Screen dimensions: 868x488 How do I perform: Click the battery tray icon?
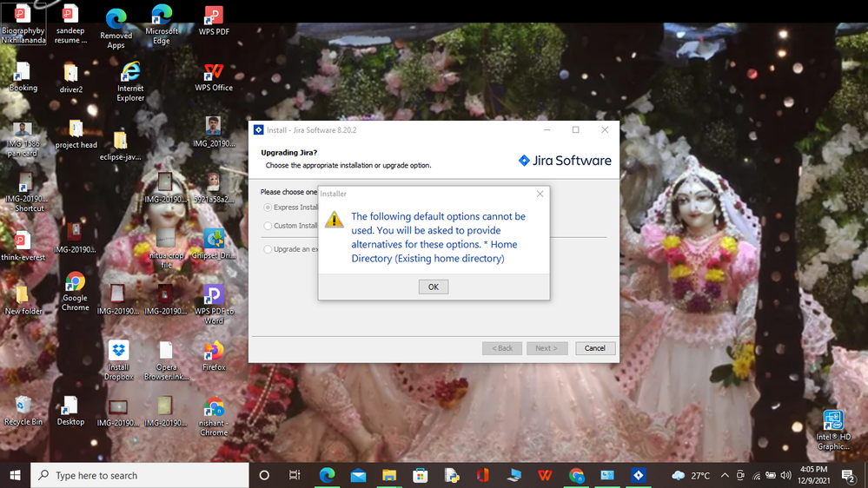(x=771, y=475)
